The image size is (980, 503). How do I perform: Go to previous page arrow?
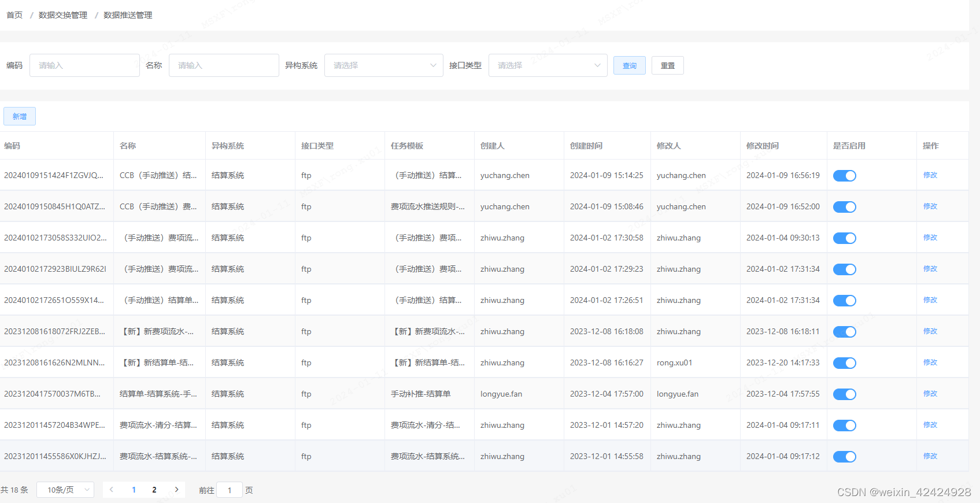tap(112, 490)
